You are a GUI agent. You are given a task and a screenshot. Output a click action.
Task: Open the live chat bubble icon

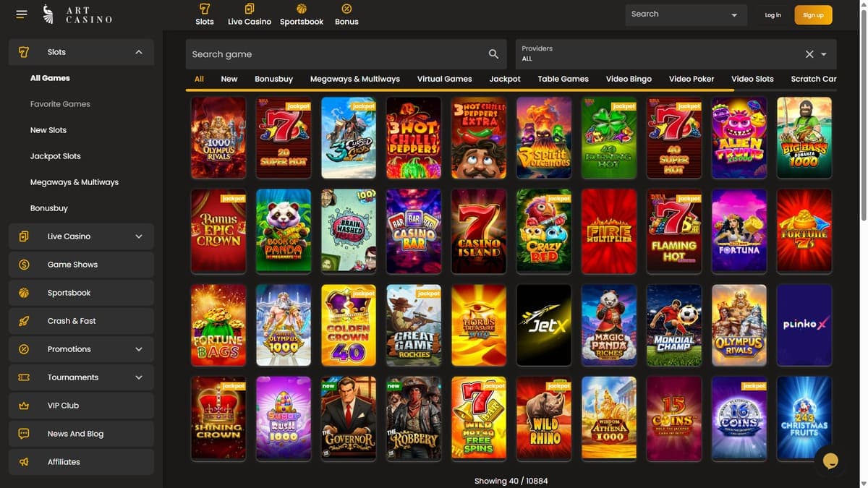pyautogui.click(x=830, y=461)
